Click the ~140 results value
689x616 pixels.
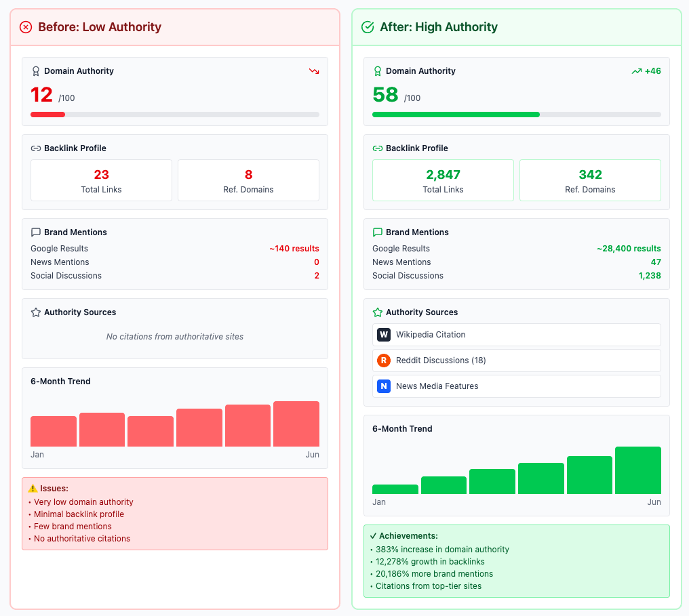click(294, 249)
